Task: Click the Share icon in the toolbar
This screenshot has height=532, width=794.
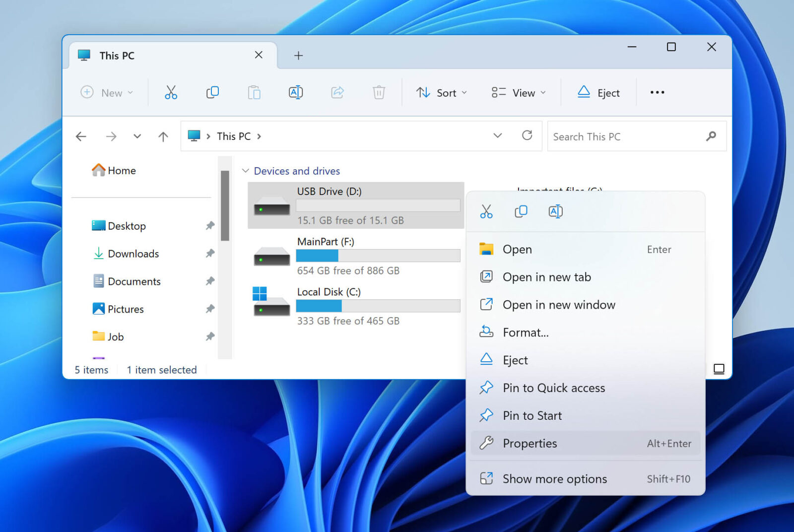Action: [337, 92]
